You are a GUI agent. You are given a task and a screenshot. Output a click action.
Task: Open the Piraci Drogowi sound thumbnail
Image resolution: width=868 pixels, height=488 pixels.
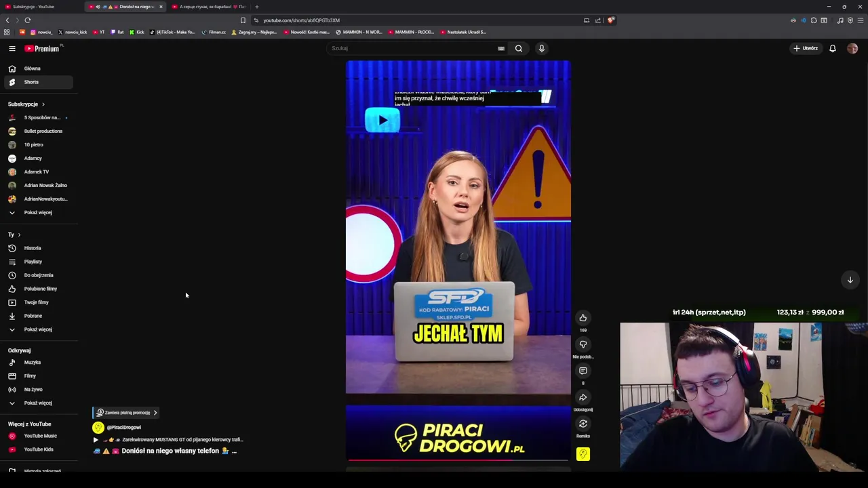(583, 454)
